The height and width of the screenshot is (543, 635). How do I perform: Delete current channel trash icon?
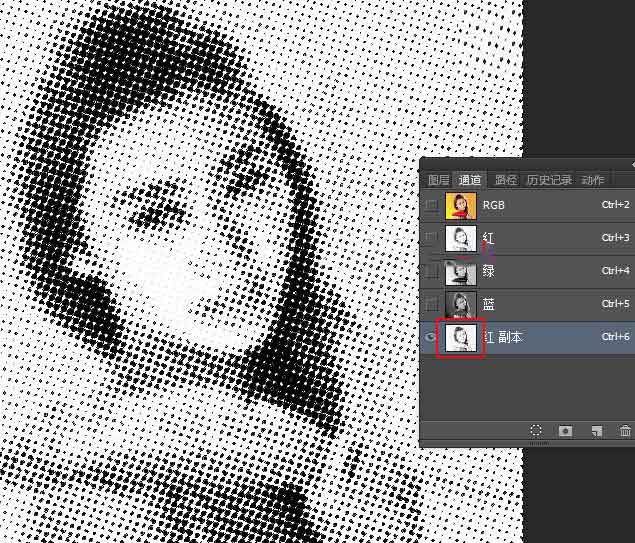point(625,431)
